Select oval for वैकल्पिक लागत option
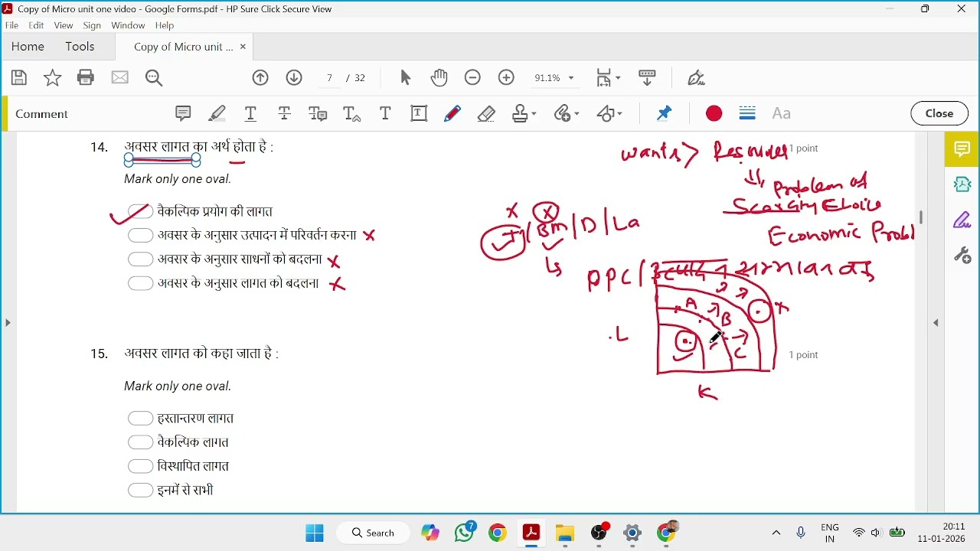980x551 pixels. [140, 442]
